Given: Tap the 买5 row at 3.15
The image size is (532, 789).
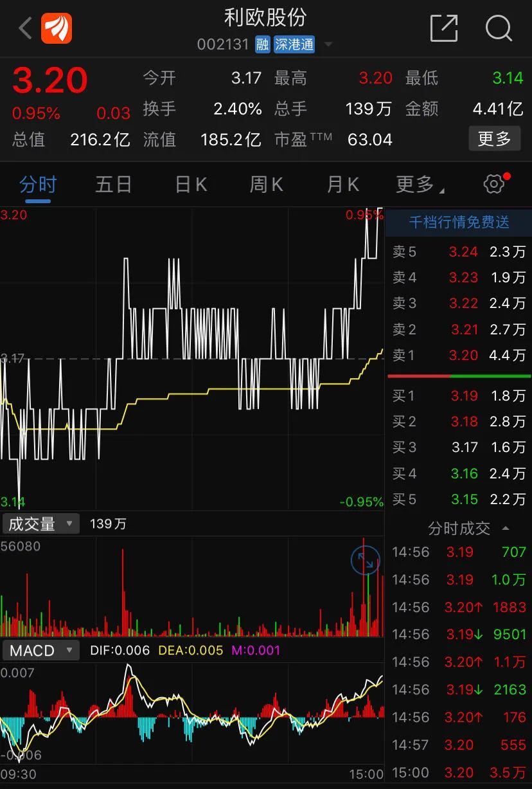Looking at the screenshot, I should [x=459, y=499].
